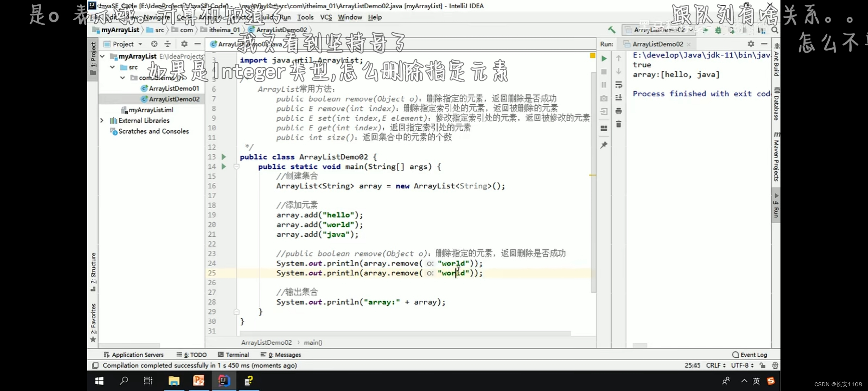Open Search Everywhere magnifier icon
The width and height of the screenshot is (868, 391).
pyautogui.click(x=774, y=30)
